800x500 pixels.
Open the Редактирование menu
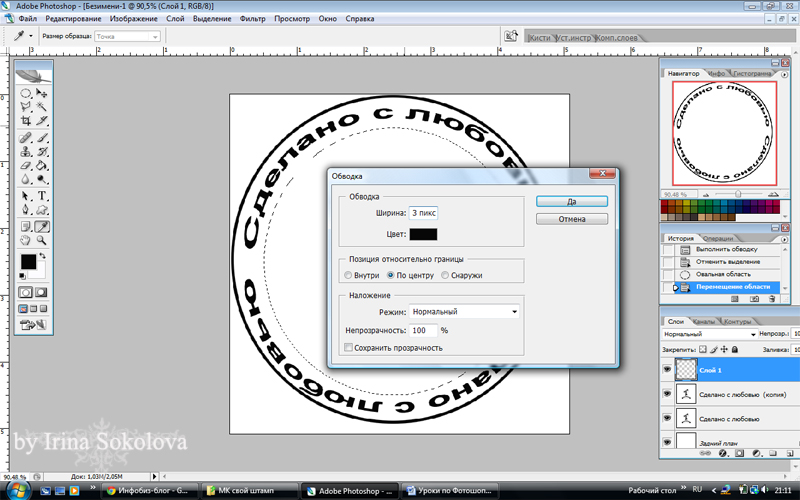click(73, 19)
